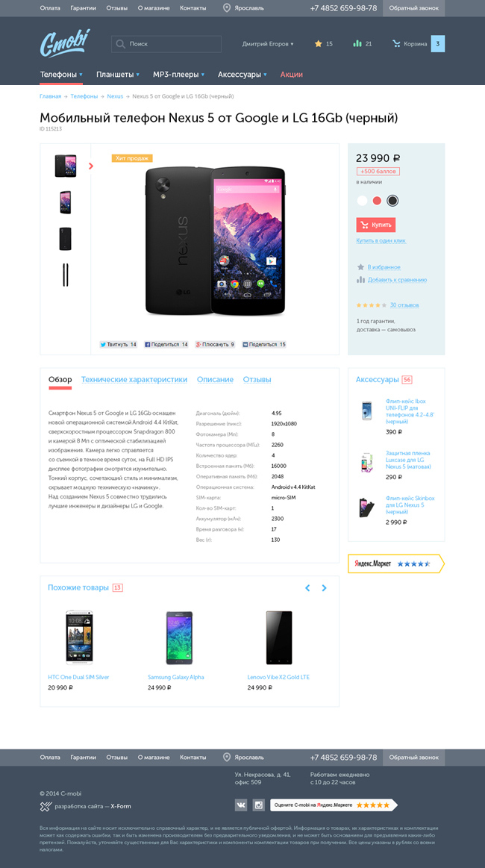
Task: Open the shopping cart icon
Action: [x=396, y=43]
